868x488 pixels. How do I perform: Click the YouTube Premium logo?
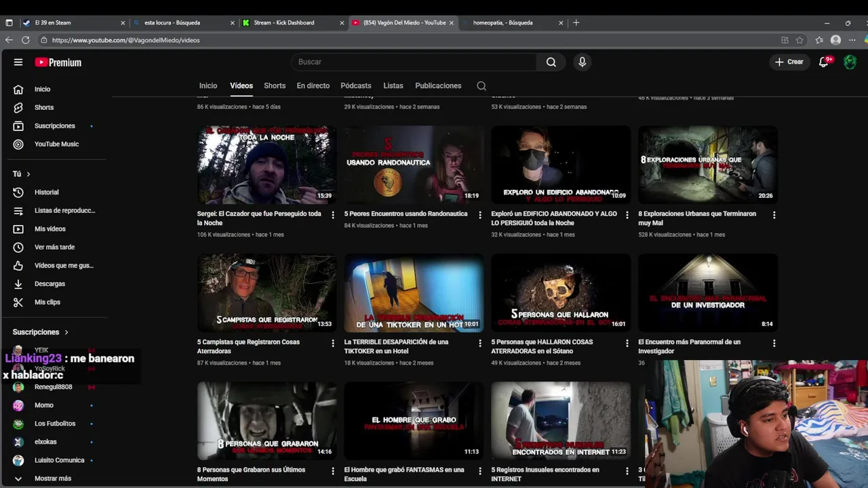coord(58,62)
